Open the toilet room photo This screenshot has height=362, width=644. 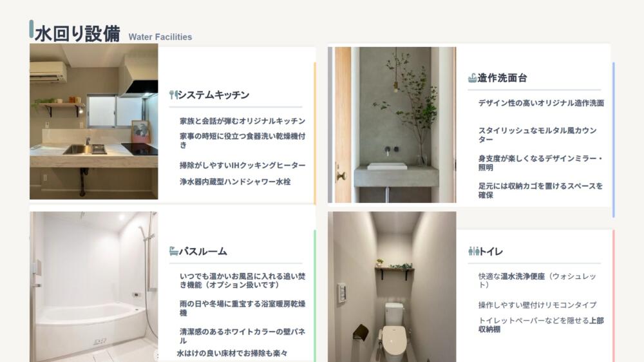point(392,287)
